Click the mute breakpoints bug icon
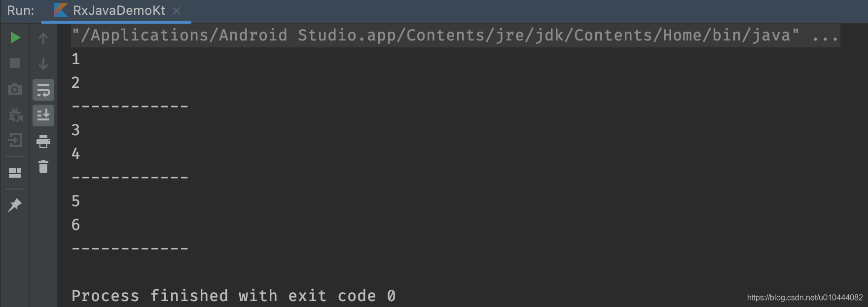This screenshot has height=307, width=868. pos(15,115)
